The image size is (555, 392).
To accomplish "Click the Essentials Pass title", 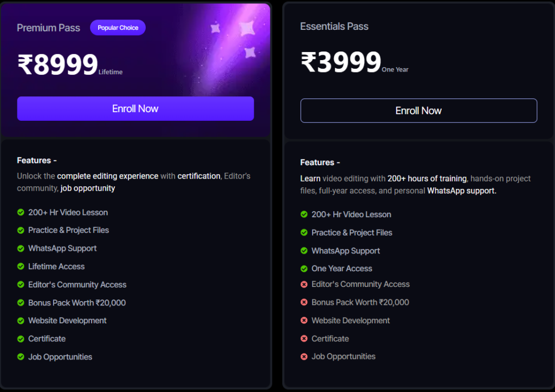I will [334, 26].
